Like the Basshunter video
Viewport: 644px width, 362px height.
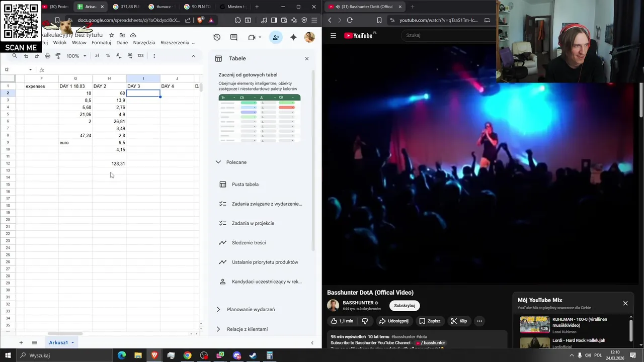pos(342,321)
